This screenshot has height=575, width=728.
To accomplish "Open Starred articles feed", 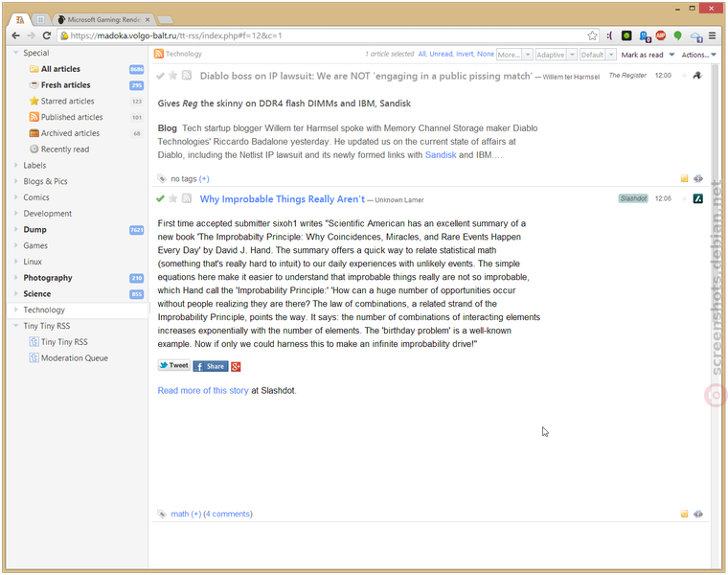I will [x=67, y=101].
